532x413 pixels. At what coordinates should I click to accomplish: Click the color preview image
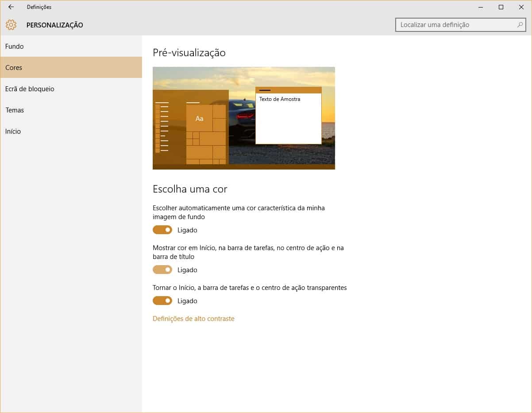(244, 118)
